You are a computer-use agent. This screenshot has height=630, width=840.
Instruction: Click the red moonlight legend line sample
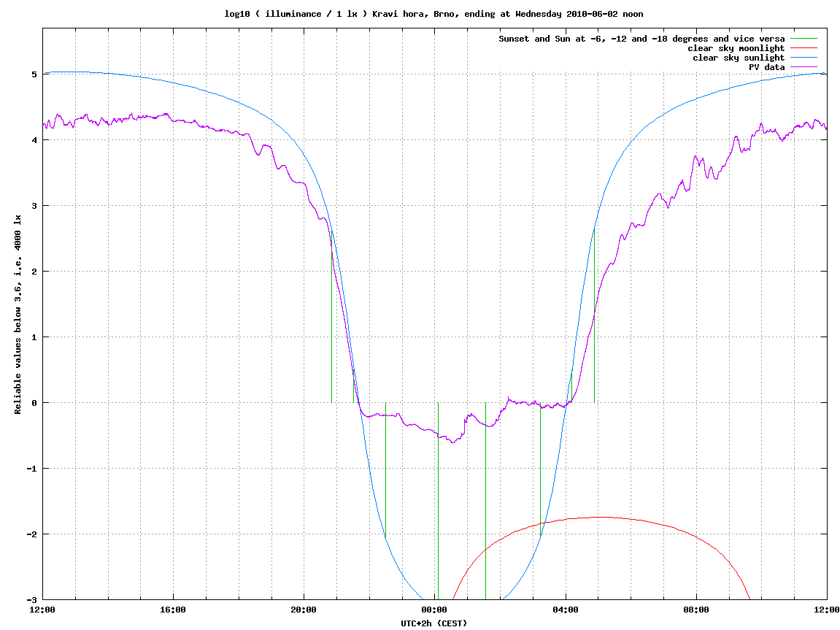(804, 48)
